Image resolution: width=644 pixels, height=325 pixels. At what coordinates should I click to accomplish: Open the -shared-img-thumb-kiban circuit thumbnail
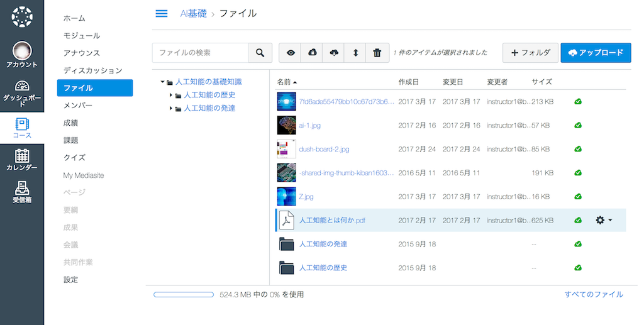(286, 173)
